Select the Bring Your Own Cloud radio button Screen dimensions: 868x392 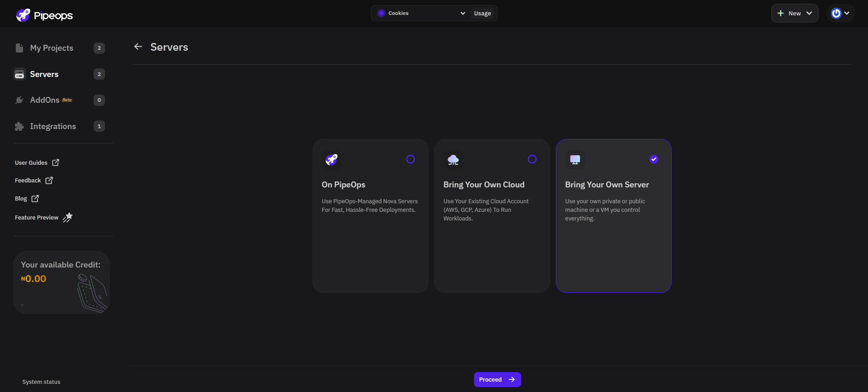532,159
